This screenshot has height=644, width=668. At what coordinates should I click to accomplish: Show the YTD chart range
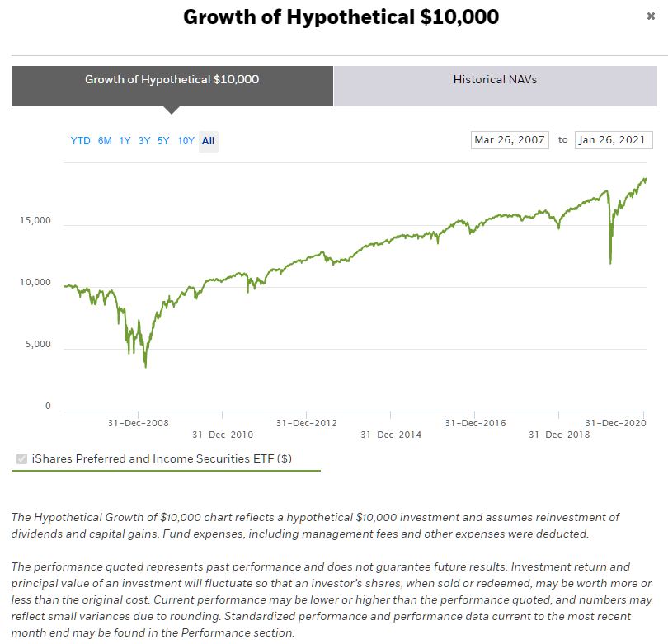pyautogui.click(x=81, y=141)
